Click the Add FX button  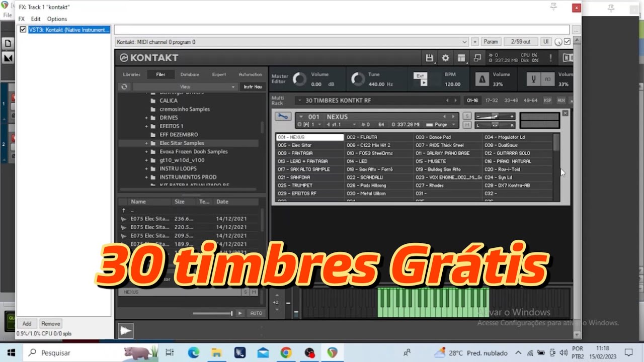[x=27, y=324]
